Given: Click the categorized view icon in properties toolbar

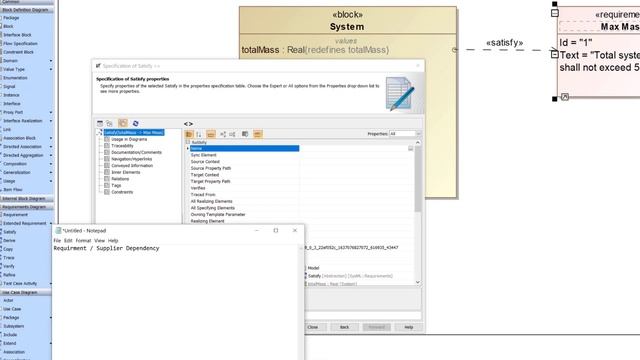Looking at the screenshot, I should pos(189,134).
